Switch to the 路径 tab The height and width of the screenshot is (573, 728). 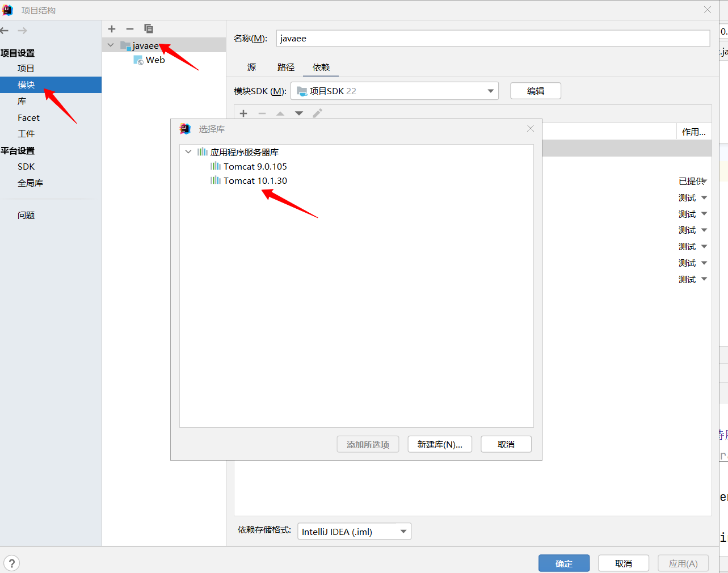pos(286,68)
